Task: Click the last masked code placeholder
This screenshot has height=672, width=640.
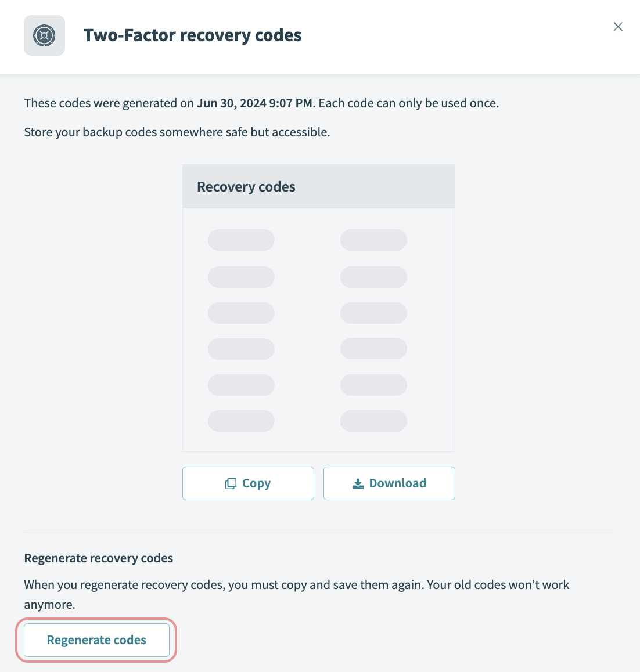Action: click(x=373, y=421)
